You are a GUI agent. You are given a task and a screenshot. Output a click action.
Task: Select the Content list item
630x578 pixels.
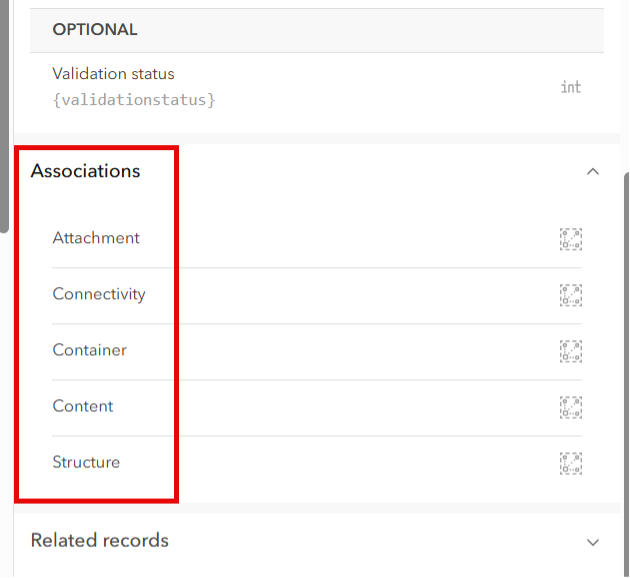83,406
